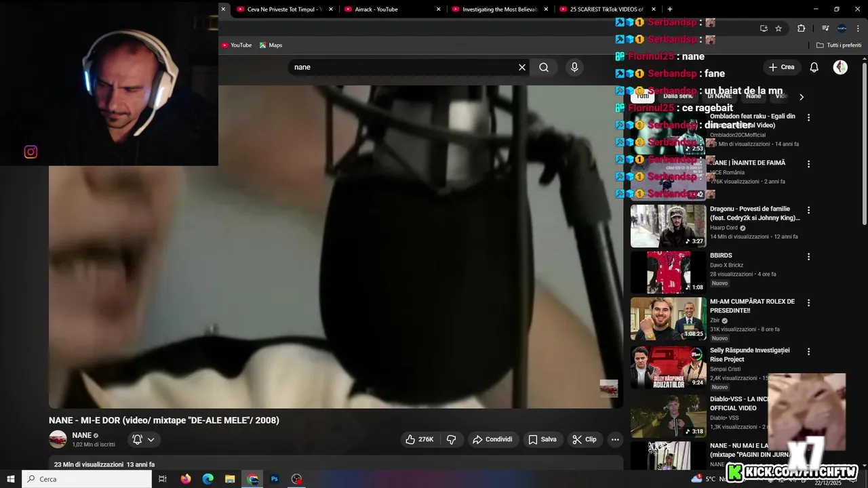
Task: Open Chrome extensions puzzle icon
Action: click(802, 28)
